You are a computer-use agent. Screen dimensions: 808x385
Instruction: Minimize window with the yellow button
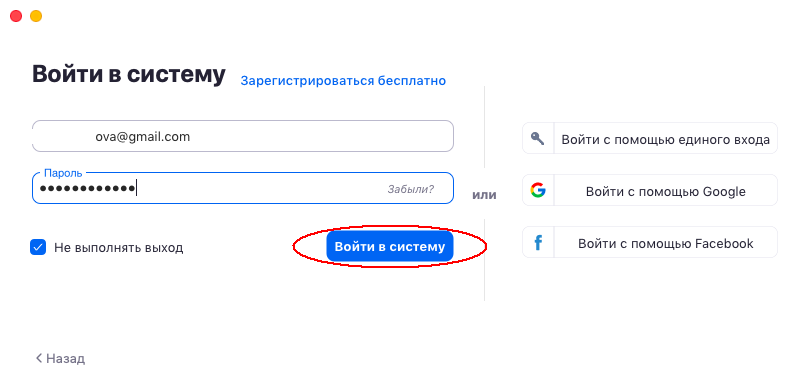tap(36, 16)
